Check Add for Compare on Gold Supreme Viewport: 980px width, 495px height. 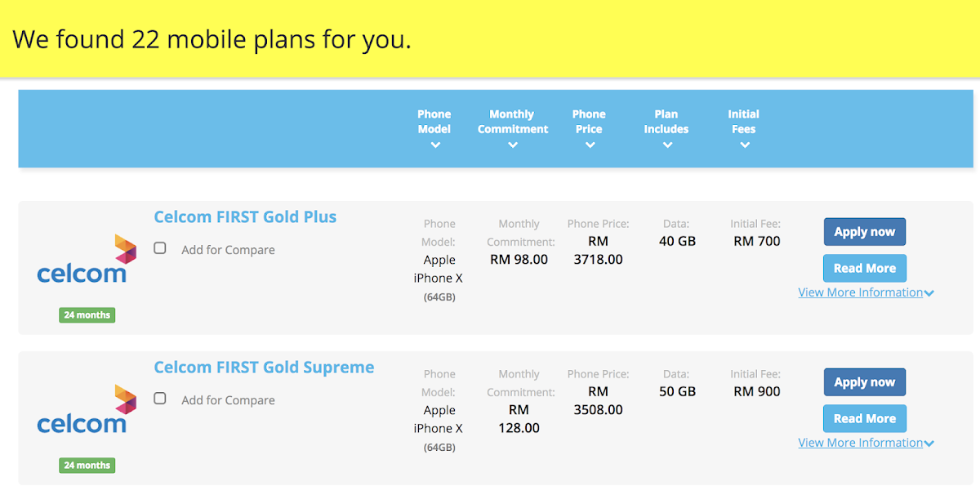click(160, 399)
